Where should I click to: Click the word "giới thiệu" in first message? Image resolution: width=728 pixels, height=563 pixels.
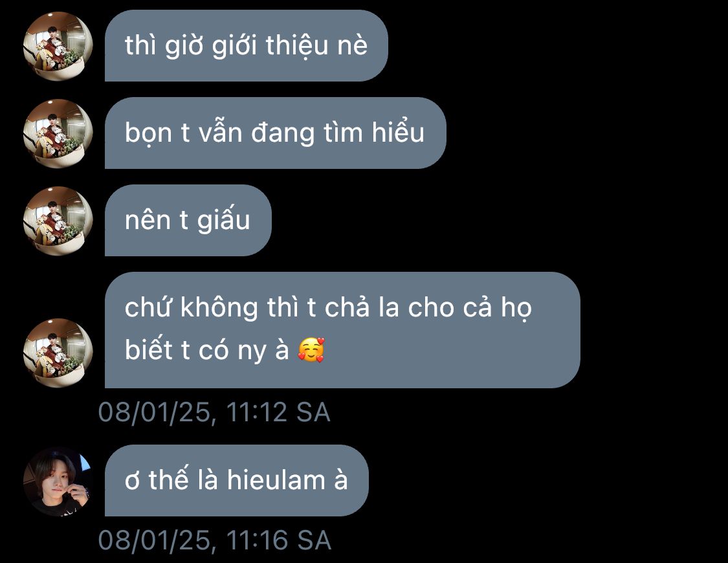270,47
